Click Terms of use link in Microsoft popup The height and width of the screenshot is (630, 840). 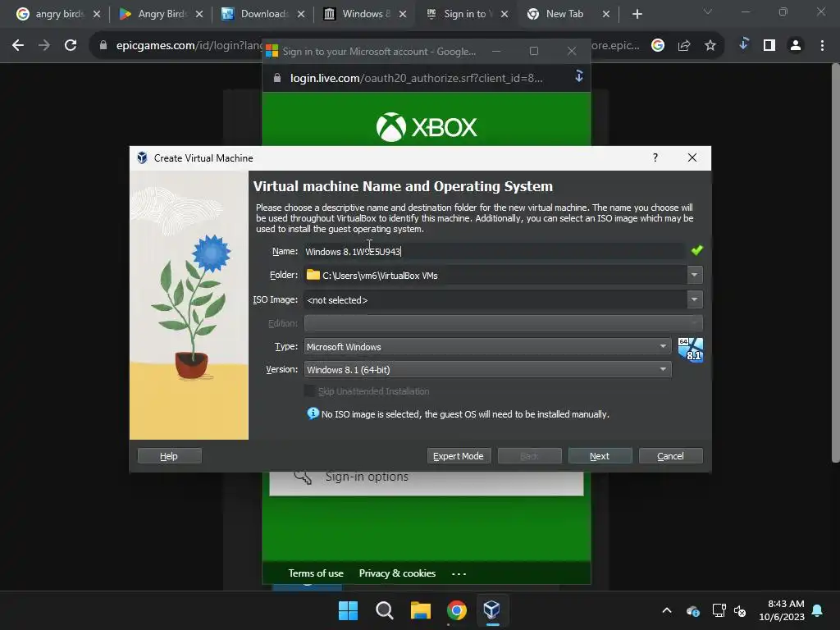[x=316, y=573]
